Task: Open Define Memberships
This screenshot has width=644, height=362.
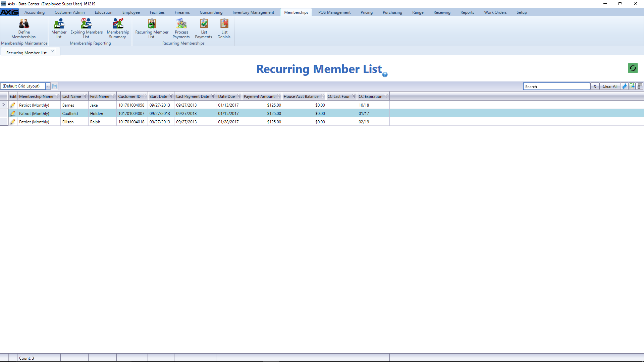Action: point(24,29)
